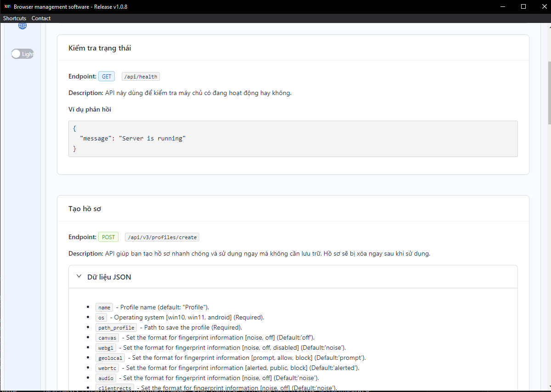551x392 pixels.
Task: Click the webrtc parameter tag
Action: click(x=107, y=368)
